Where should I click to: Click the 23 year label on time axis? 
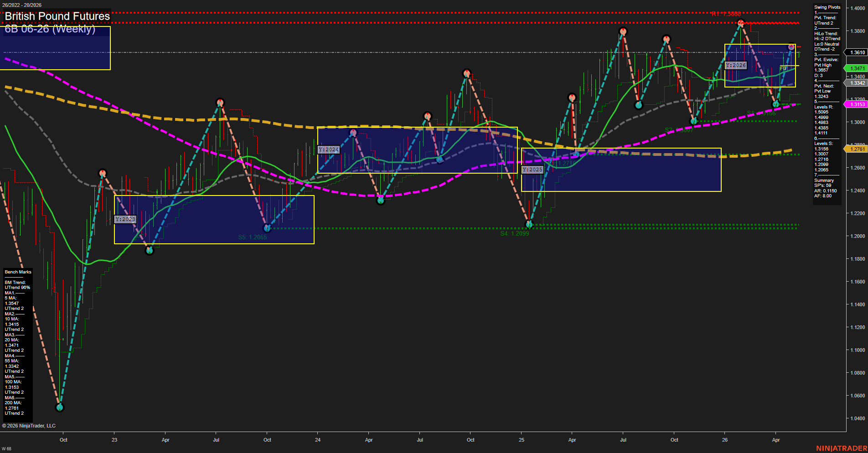[114, 440]
